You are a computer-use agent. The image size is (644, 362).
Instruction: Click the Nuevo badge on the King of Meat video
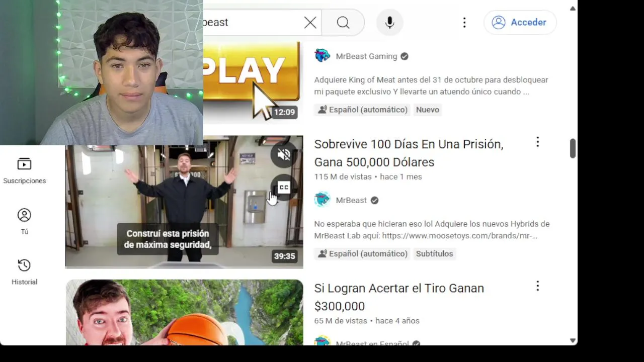(x=427, y=110)
